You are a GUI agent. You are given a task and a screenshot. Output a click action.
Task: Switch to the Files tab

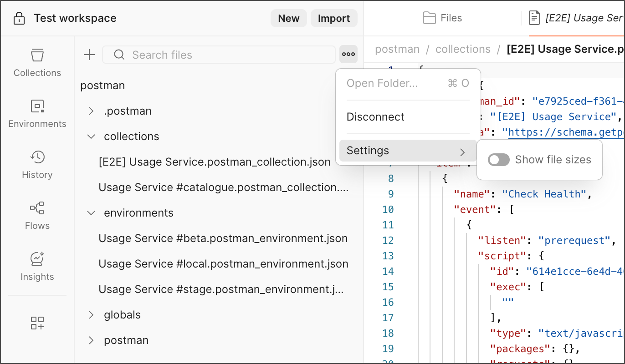(442, 18)
